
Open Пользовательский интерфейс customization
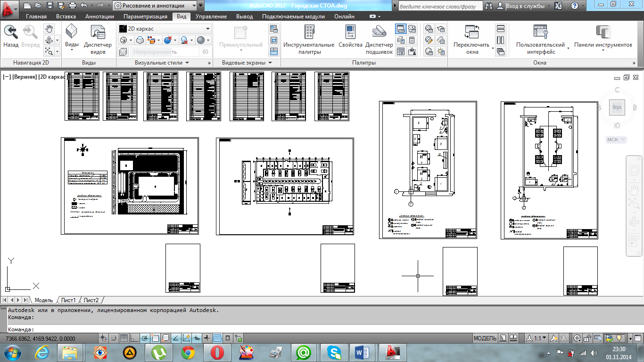click(540, 39)
